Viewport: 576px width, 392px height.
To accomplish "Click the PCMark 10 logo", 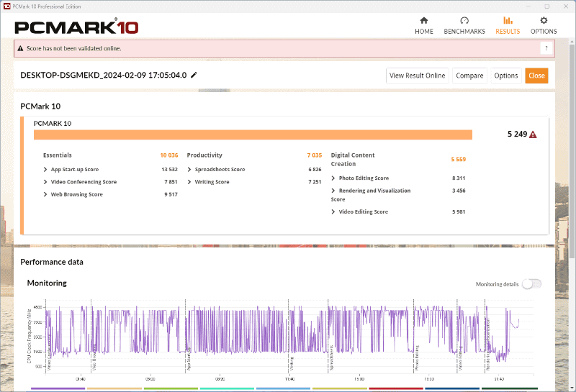I will click(76, 27).
